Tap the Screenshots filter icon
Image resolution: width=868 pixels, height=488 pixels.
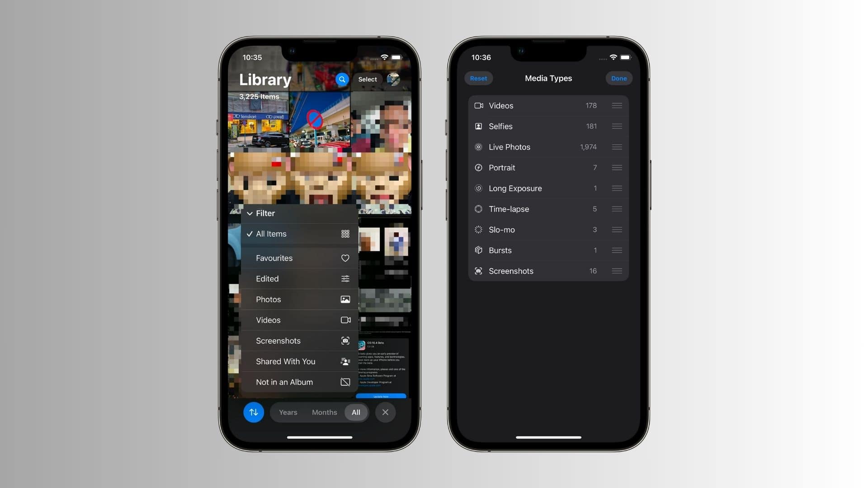[x=344, y=341]
